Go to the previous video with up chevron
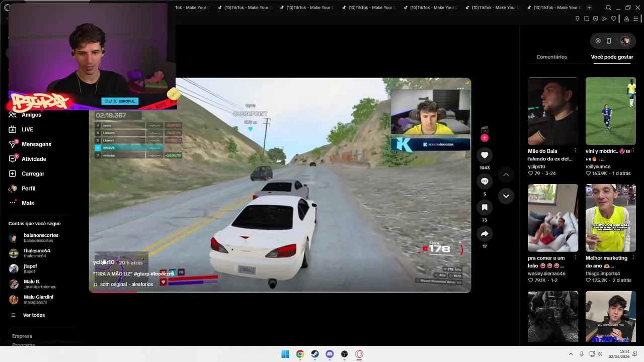The height and width of the screenshot is (362, 644). 506,174
